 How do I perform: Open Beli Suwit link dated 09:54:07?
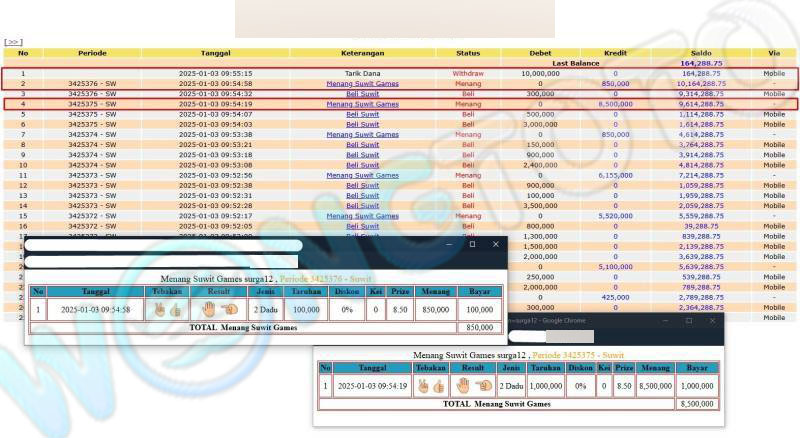362,114
